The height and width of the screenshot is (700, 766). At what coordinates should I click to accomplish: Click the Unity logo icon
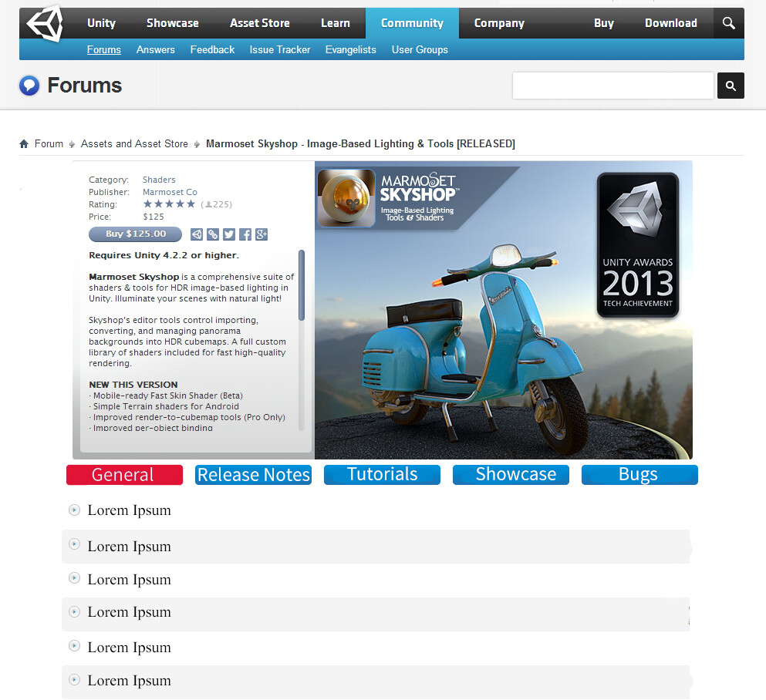(45, 23)
